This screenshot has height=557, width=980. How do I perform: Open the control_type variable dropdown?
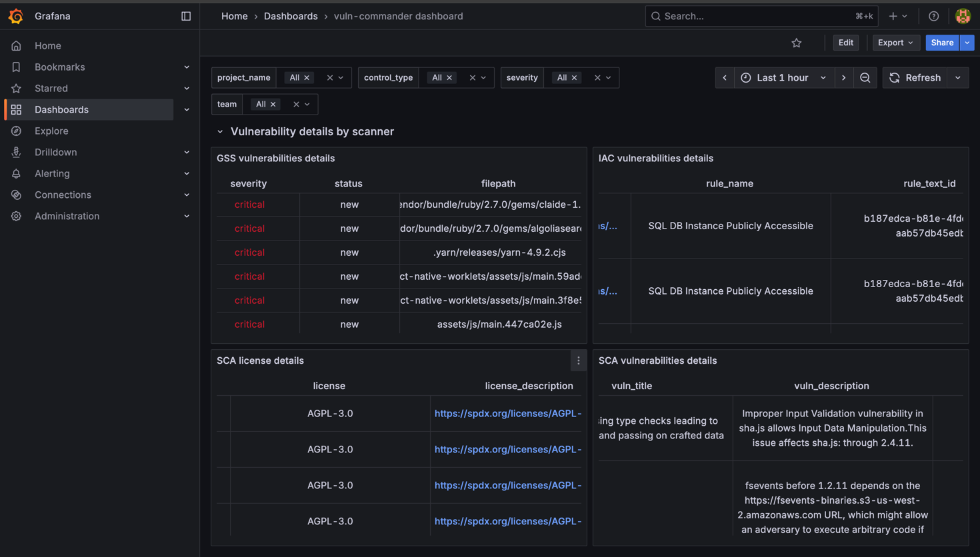(x=483, y=78)
